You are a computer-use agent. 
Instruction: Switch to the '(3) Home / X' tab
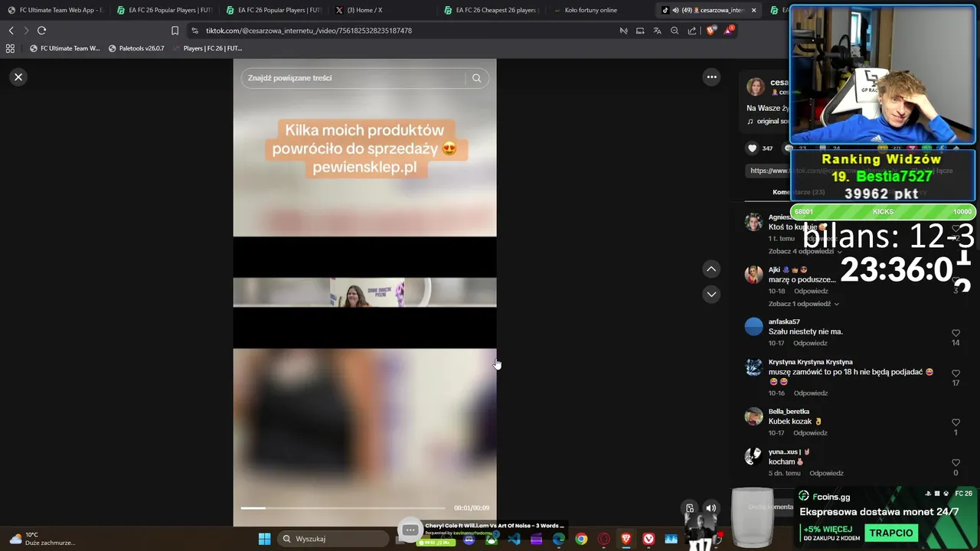pyautogui.click(x=383, y=10)
